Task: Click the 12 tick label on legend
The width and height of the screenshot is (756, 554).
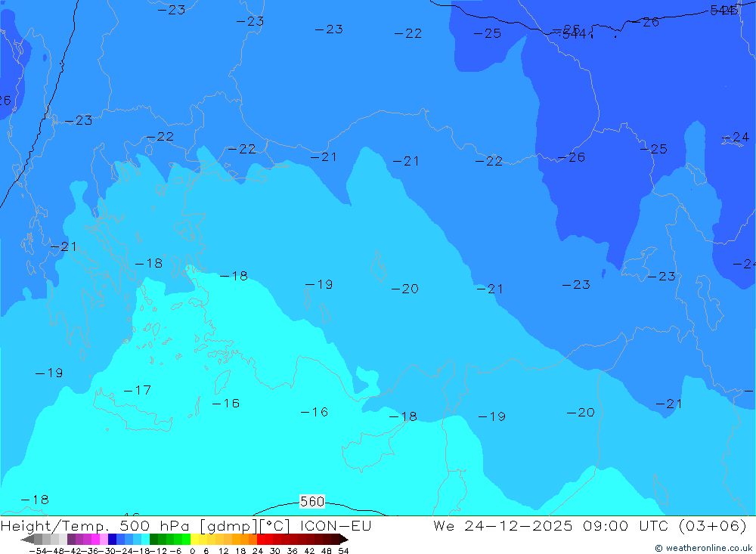Action: pos(223,551)
